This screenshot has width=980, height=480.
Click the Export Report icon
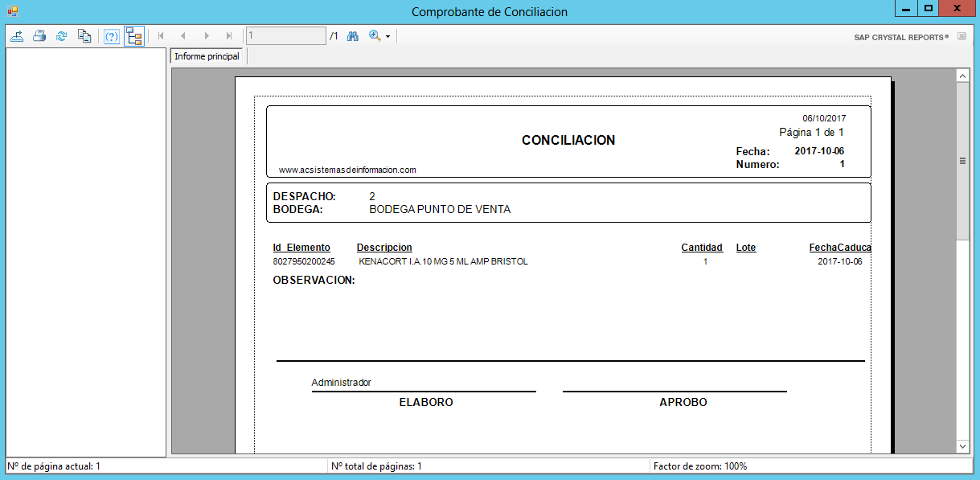click(x=17, y=36)
